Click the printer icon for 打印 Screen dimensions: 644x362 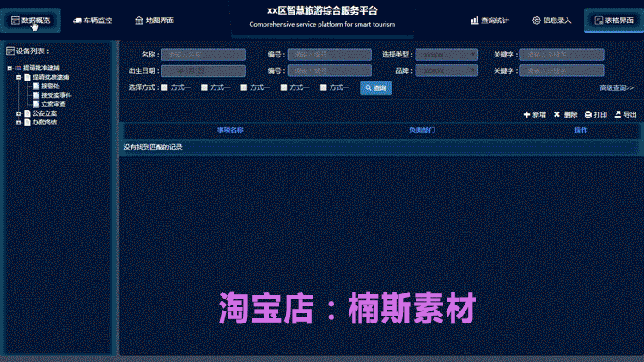[x=588, y=114]
